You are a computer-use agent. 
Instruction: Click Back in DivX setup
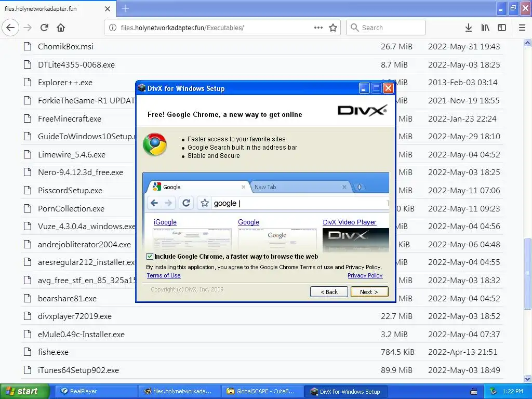click(329, 292)
